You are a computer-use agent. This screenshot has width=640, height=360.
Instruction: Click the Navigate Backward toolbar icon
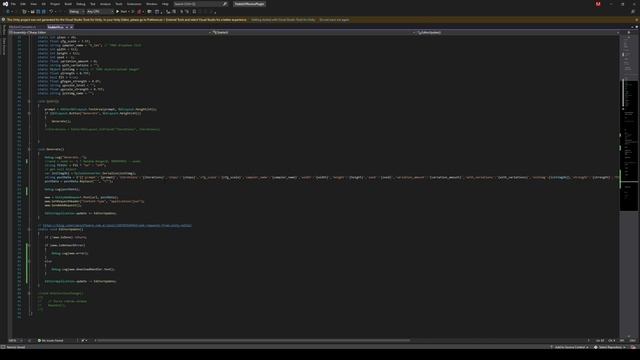(8, 11)
